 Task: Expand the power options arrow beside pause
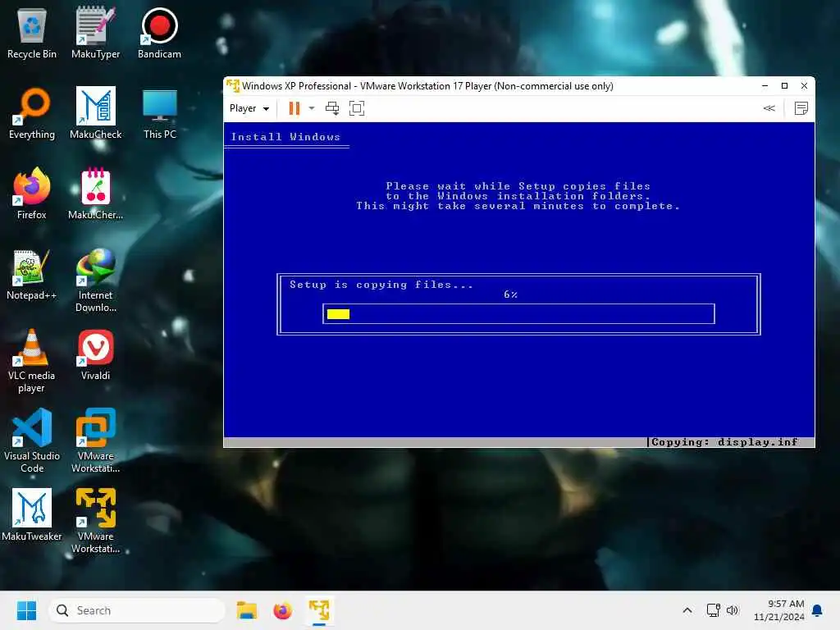312,108
